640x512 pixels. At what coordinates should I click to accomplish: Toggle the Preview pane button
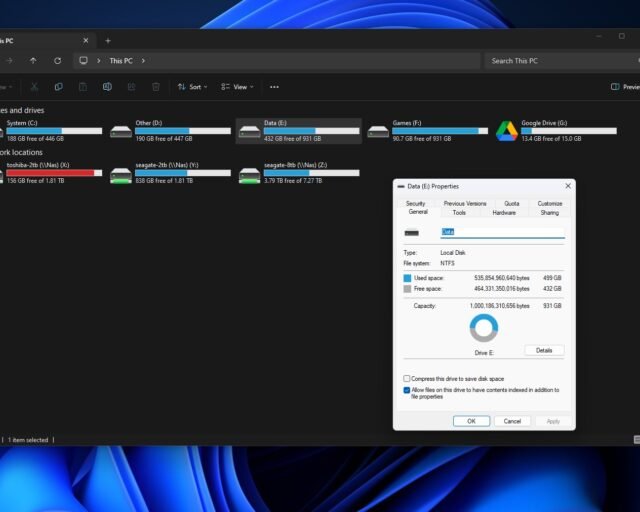tap(624, 87)
